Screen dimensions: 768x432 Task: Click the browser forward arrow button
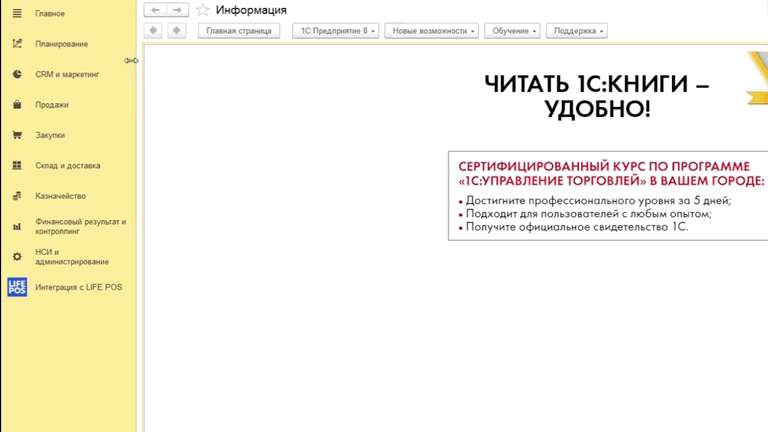pos(176,31)
